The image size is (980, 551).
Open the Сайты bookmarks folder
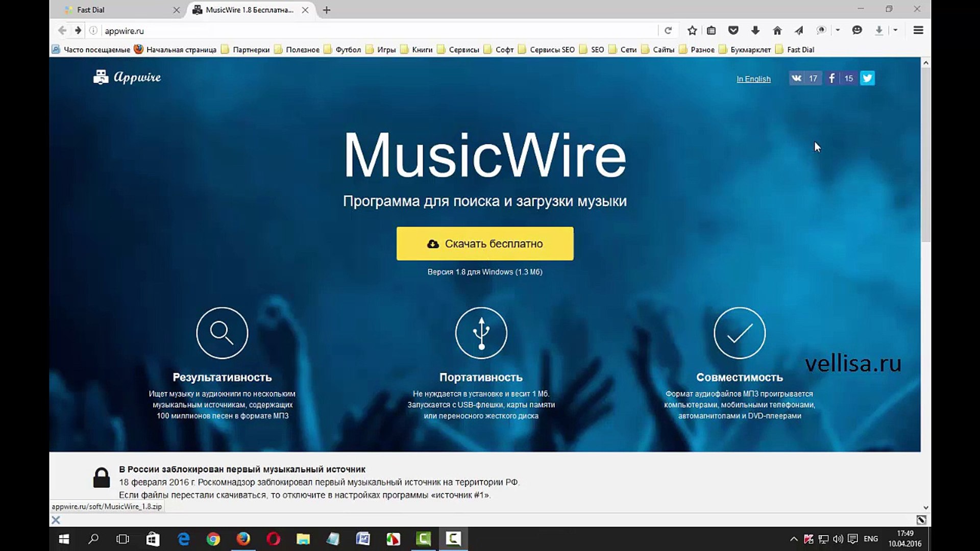658,49
